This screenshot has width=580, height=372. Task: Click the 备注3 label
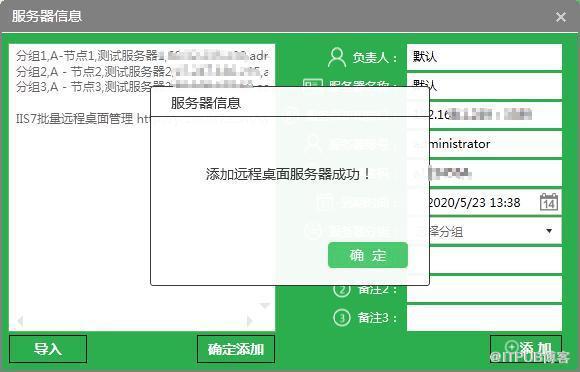(x=377, y=318)
